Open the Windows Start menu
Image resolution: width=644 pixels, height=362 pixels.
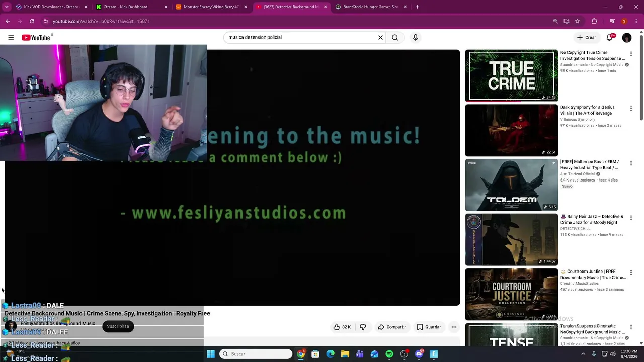211,354
